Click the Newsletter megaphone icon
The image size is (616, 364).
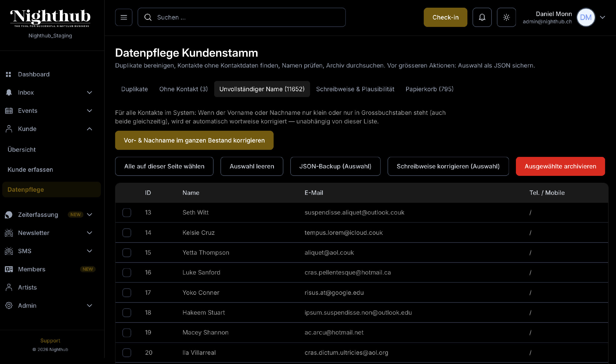coord(8,233)
